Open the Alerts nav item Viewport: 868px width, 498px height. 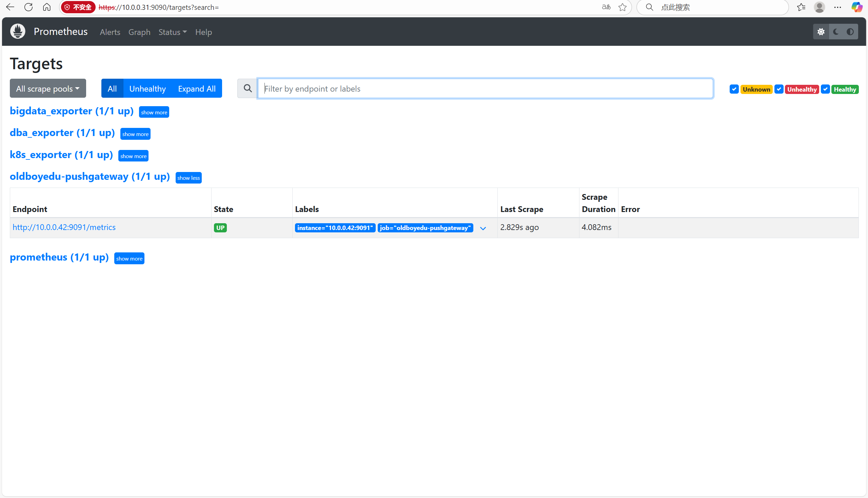coord(110,32)
